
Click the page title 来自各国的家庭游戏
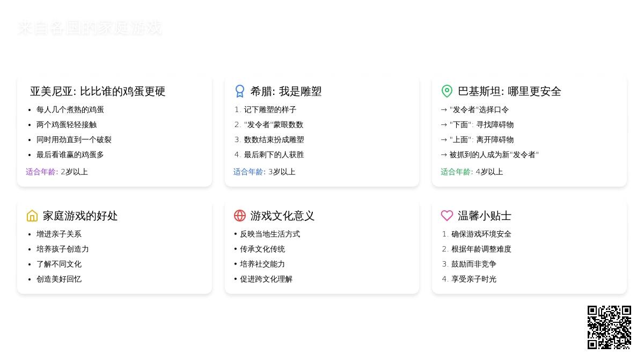[90, 28]
